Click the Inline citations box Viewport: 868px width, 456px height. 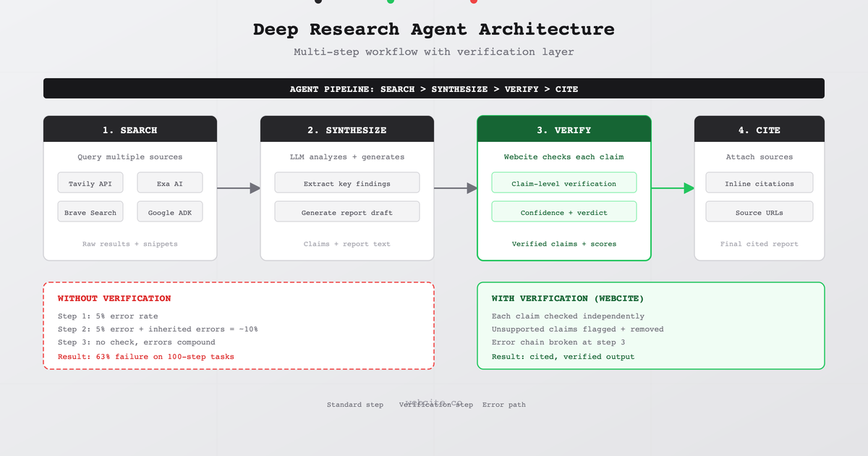pos(759,182)
